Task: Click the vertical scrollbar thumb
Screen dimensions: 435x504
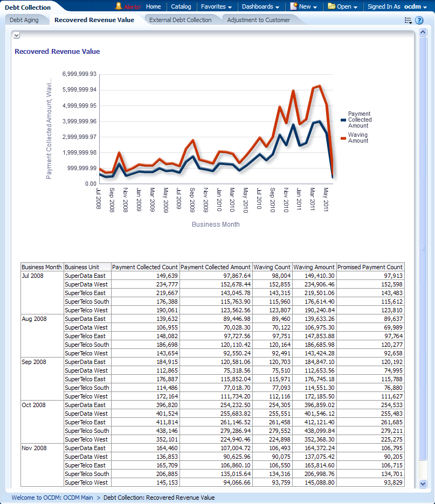Action: point(423,248)
